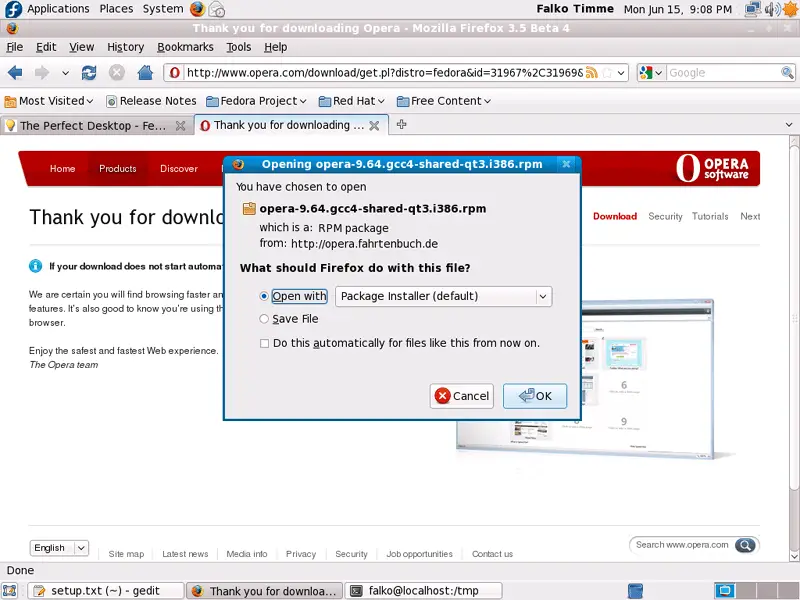Open the View menu
The image size is (800, 600).
pos(82,47)
